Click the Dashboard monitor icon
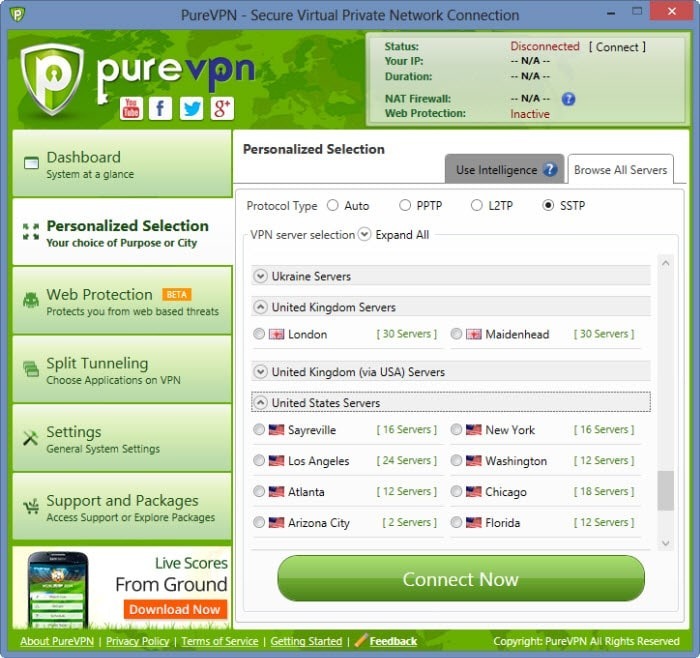This screenshot has width=700, height=658. click(x=31, y=163)
